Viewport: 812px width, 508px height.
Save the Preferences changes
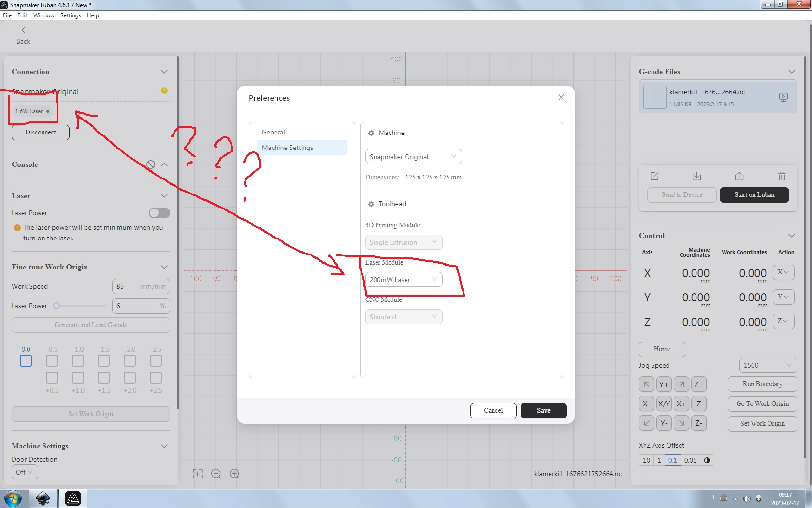point(543,410)
